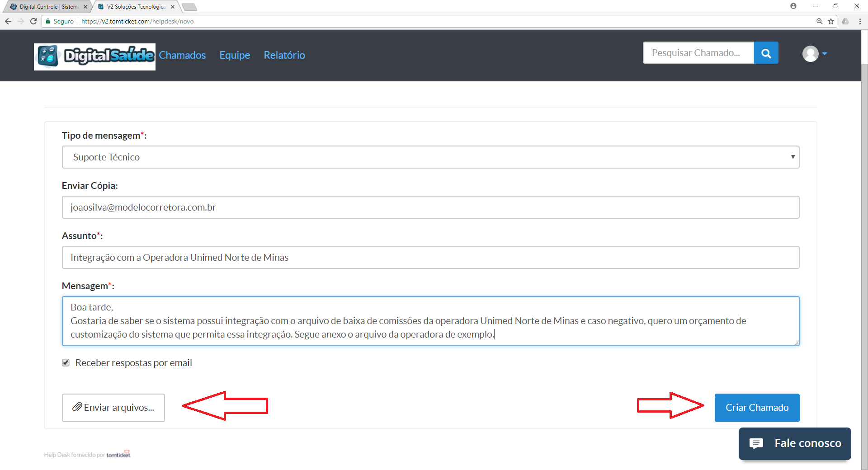
Task: Go back using browser back arrow
Action: (x=8, y=21)
